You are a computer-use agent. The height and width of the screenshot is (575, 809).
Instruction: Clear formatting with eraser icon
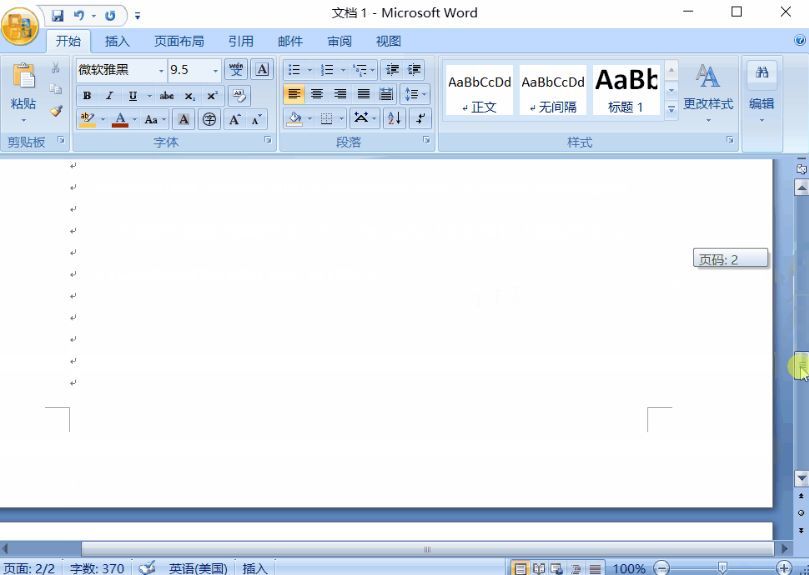tap(239, 95)
